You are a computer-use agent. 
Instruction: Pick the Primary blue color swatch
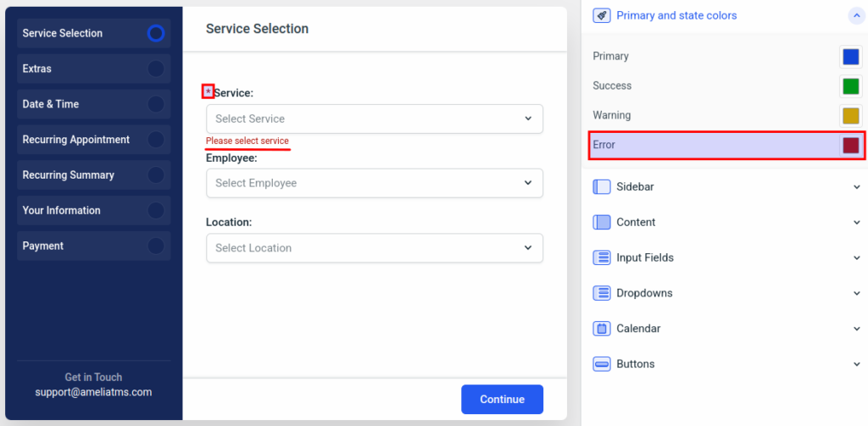851,57
